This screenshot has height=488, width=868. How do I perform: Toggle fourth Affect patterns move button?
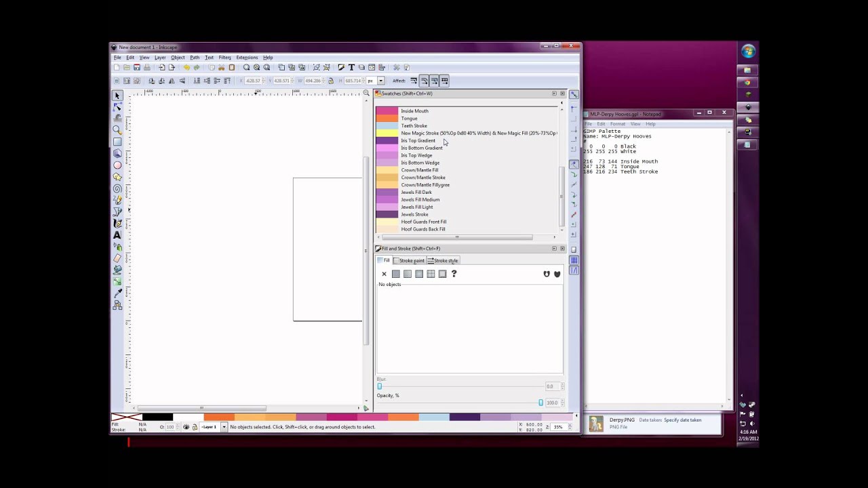[445, 81]
